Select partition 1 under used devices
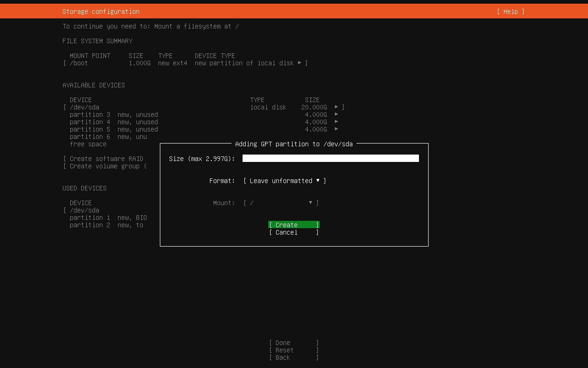Image resolution: width=588 pixels, height=368 pixels. pyautogui.click(x=108, y=218)
